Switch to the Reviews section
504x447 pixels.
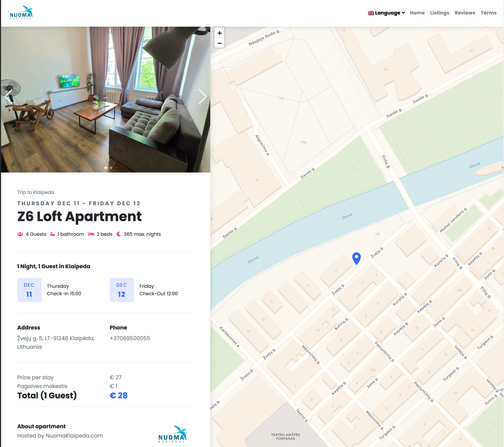(x=465, y=12)
